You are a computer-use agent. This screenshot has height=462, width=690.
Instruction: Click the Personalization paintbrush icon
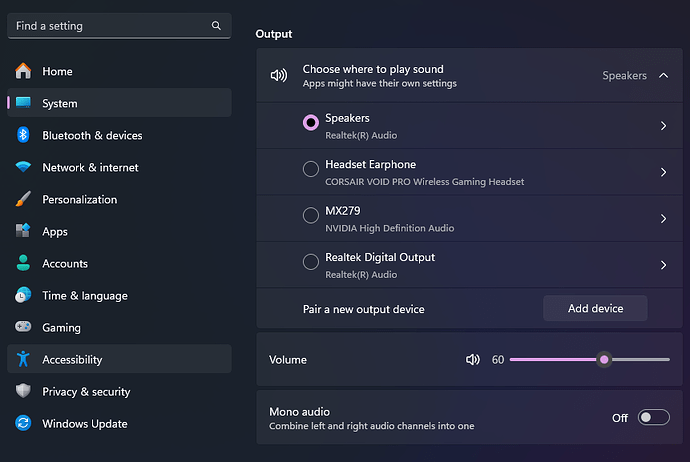click(x=23, y=199)
